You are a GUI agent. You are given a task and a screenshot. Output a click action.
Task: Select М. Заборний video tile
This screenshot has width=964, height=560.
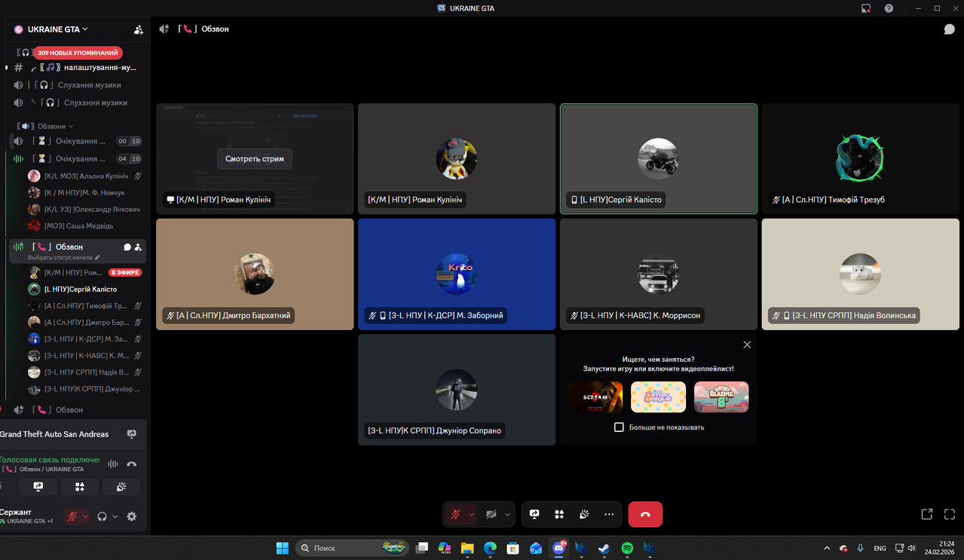pos(457,274)
